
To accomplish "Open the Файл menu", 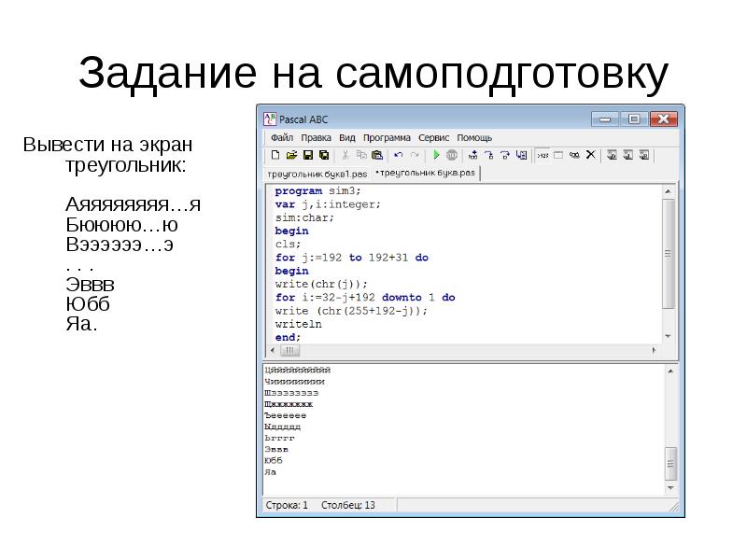I will [x=281, y=137].
